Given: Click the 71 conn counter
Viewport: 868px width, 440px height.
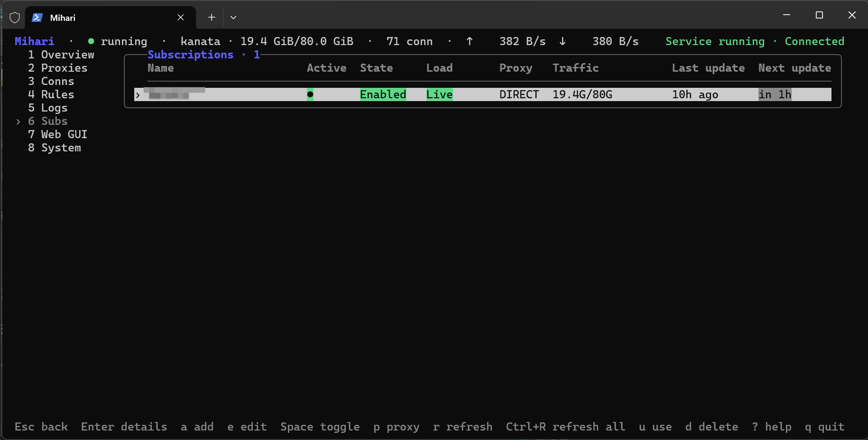Looking at the screenshot, I should (x=410, y=41).
